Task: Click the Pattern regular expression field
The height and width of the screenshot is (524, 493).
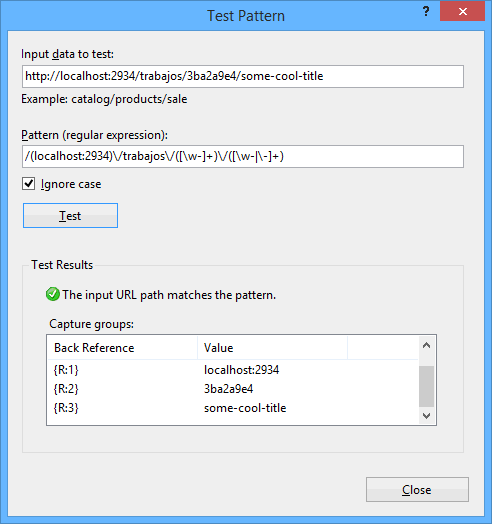Action: [243, 156]
